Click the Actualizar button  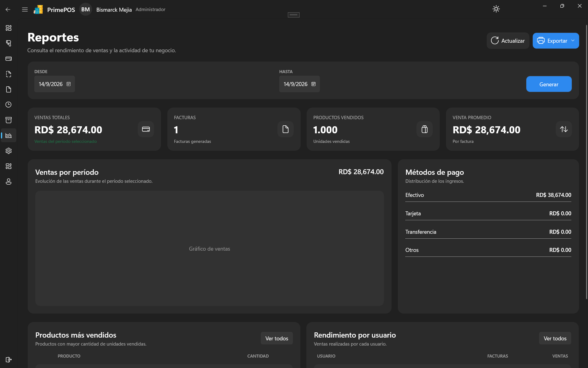click(508, 41)
